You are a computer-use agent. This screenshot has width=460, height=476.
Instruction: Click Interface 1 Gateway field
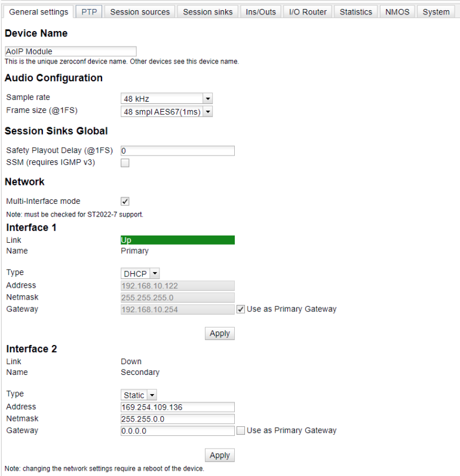tap(177, 309)
